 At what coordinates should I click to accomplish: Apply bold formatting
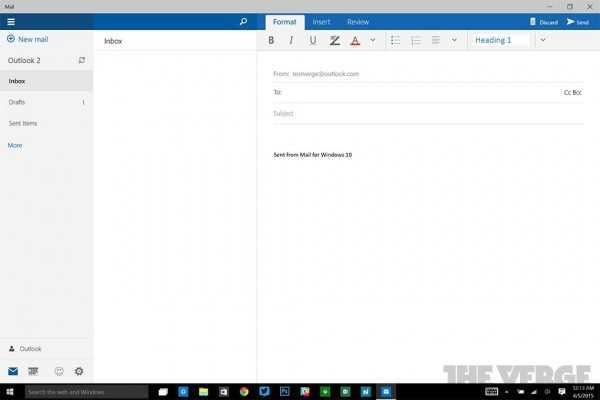271,40
